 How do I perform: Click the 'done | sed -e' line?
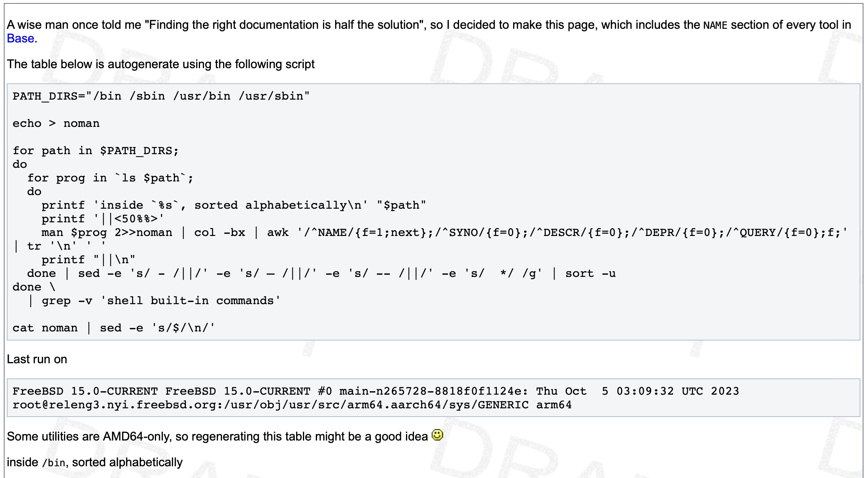tap(321, 273)
